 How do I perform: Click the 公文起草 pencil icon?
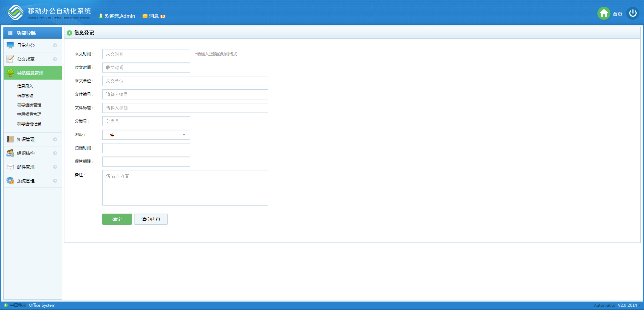tap(10, 59)
